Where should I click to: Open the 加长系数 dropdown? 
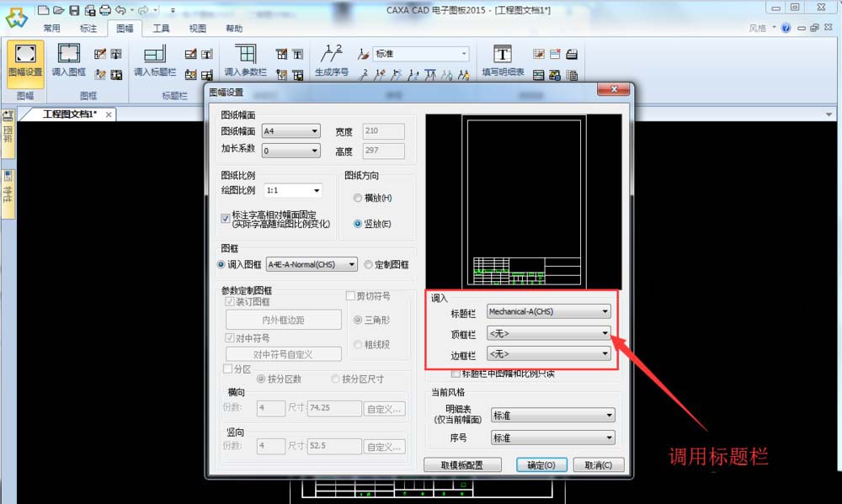(x=291, y=151)
